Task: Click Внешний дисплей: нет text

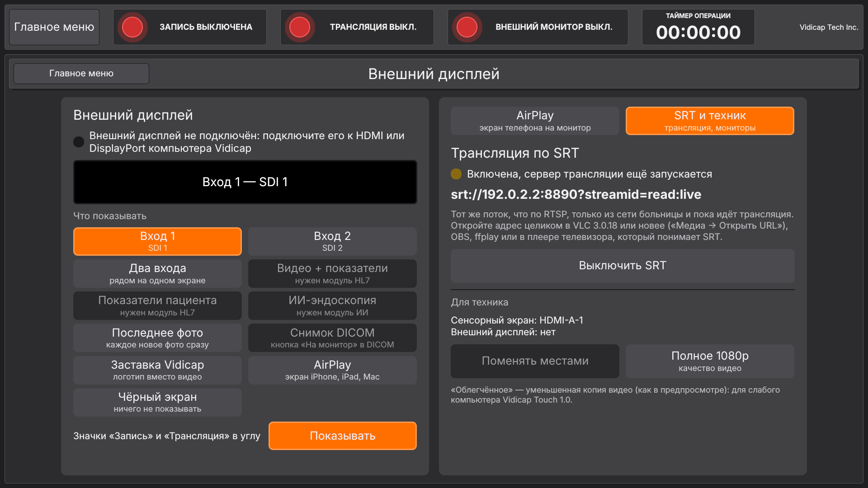Action: tap(503, 332)
